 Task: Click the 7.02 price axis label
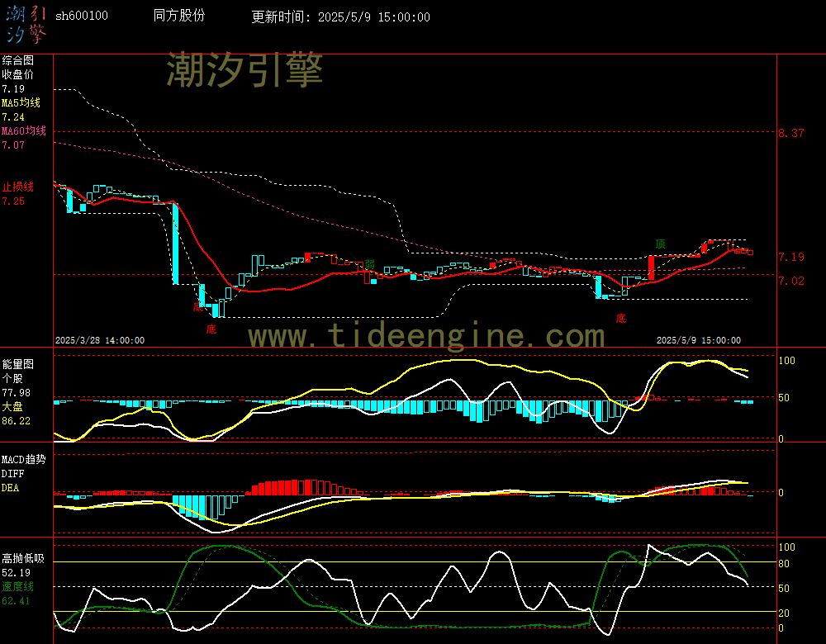791,281
